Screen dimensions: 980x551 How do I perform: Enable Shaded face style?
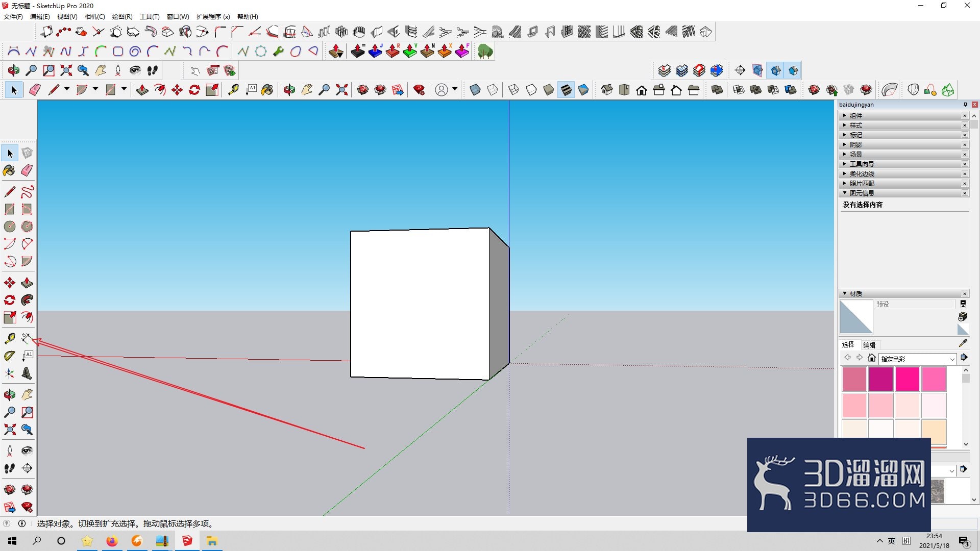(x=549, y=90)
